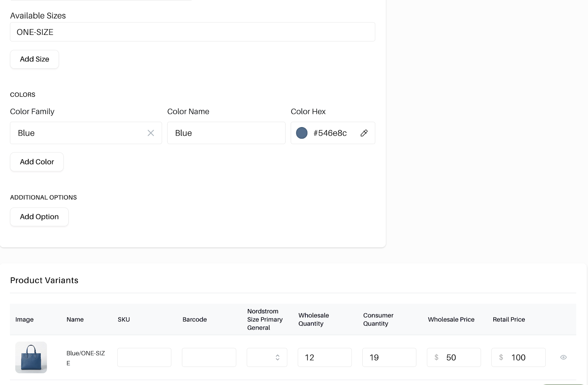
Task: Select the blue handbag variant thumbnail
Action: coord(31,357)
